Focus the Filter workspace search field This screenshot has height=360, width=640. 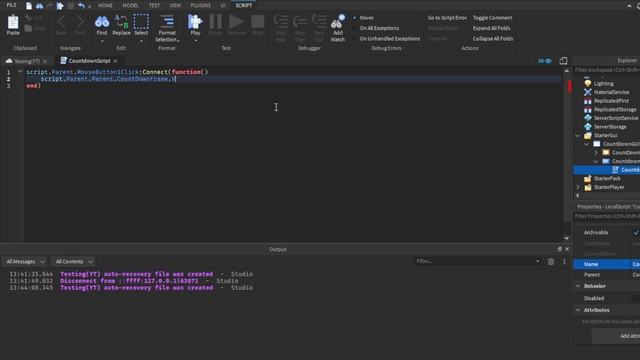(x=607, y=70)
